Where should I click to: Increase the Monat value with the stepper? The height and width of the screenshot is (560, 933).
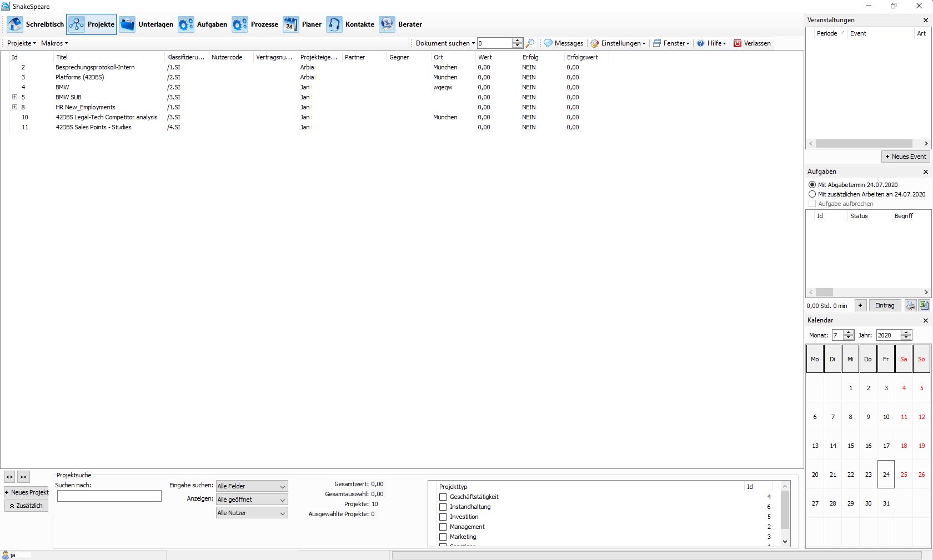(849, 332)
